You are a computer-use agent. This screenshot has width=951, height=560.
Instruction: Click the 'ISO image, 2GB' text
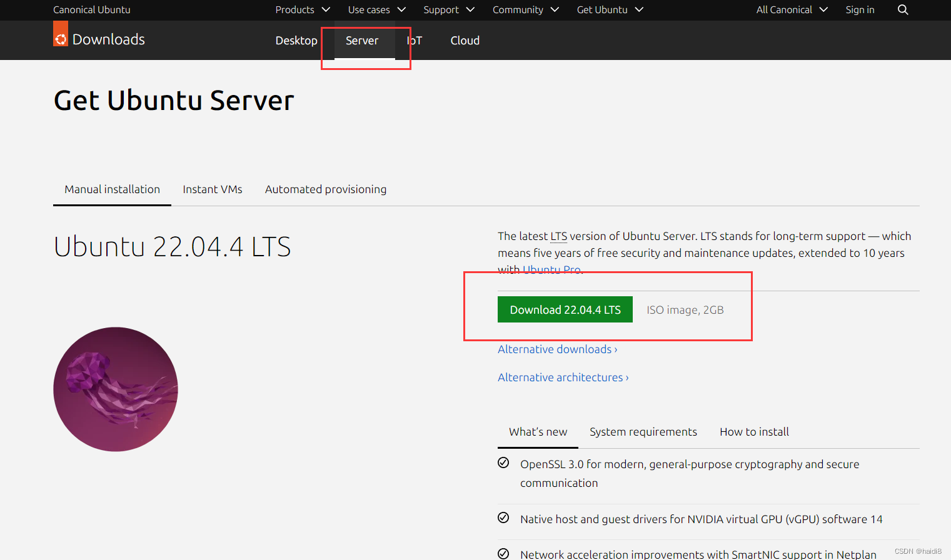tap(685, 310)
